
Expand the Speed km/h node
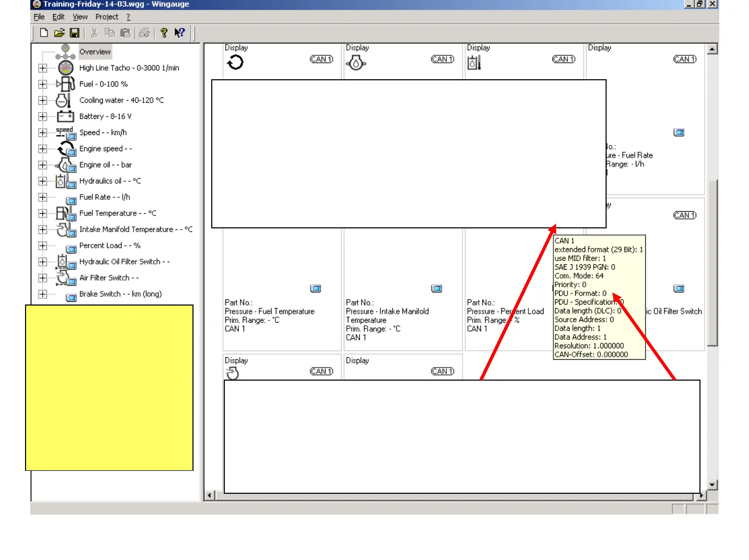(43, 132)
